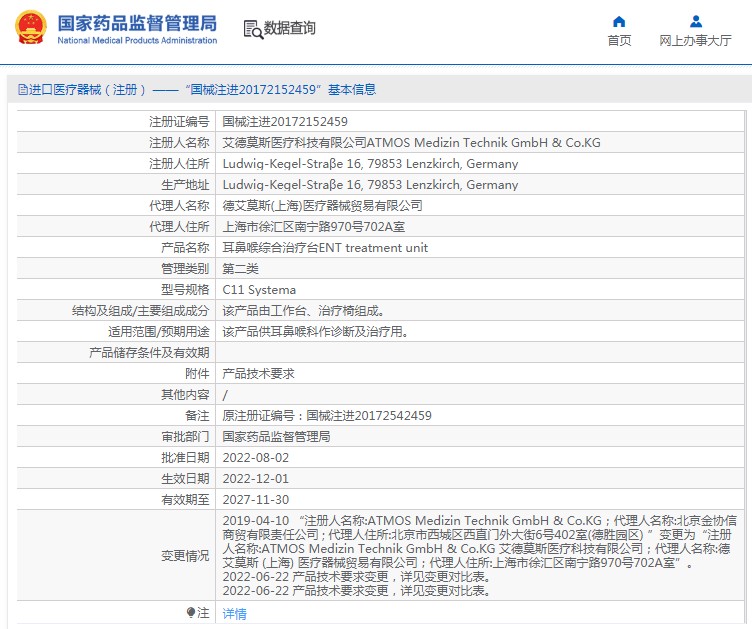Click the 型号规格 row label
The image size is (752, 629).
[185, 290]
